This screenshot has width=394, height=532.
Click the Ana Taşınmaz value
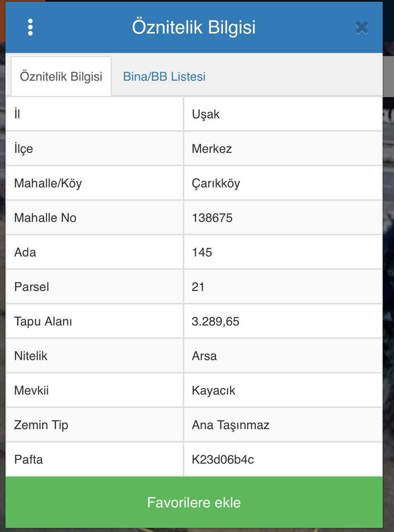[231, 425]
